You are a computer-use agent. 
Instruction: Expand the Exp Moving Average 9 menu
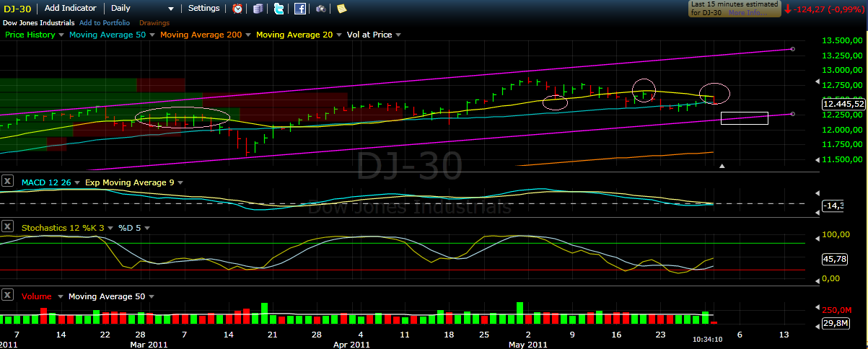coord(180,182)
